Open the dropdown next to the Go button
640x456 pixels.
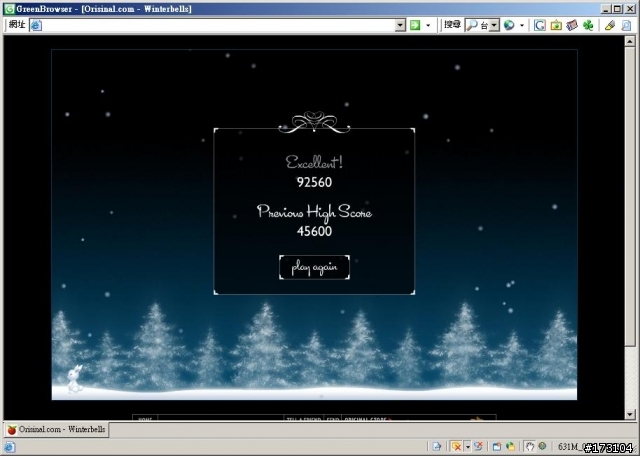(x=428, y=25)
